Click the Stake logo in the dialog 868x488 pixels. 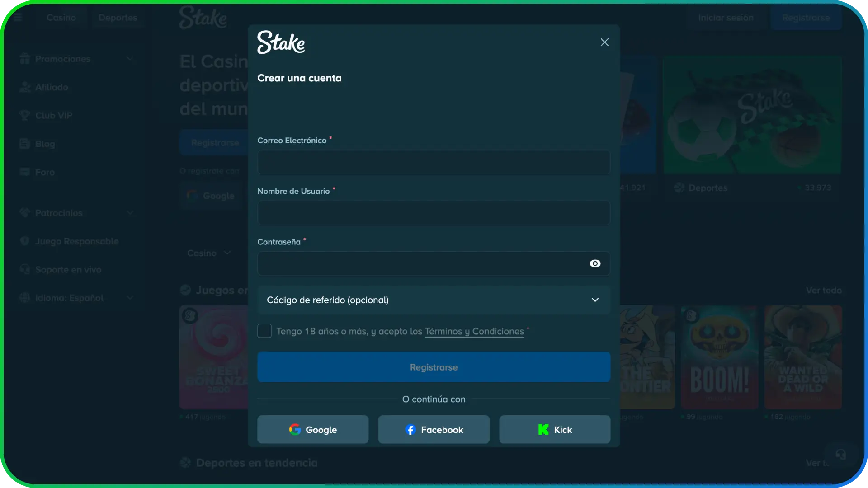pyautogui.click(x=281, y=42)
